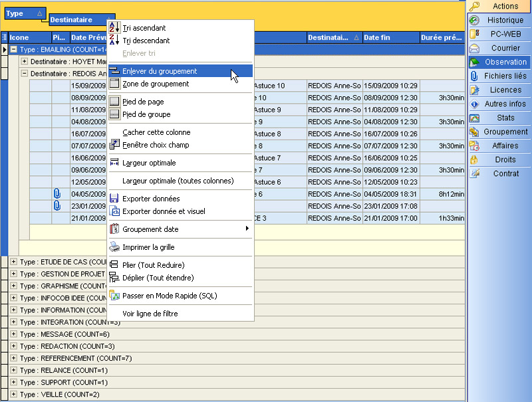Sort by the Date fin column header

390,38
